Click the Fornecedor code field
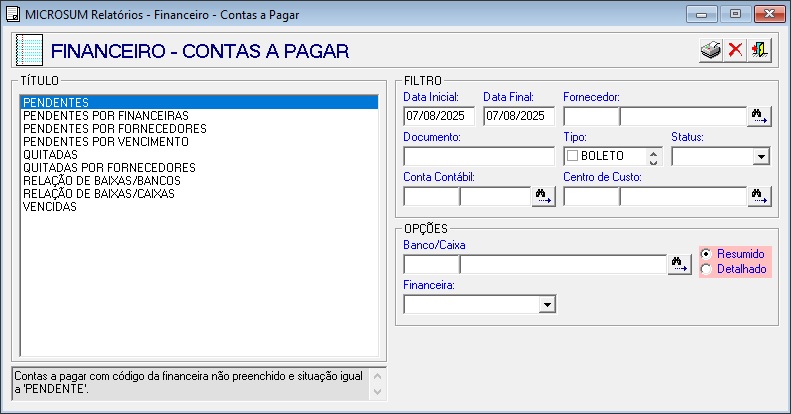Image resolution: width=791 pixels, height=414 pixels. point(591,116)
